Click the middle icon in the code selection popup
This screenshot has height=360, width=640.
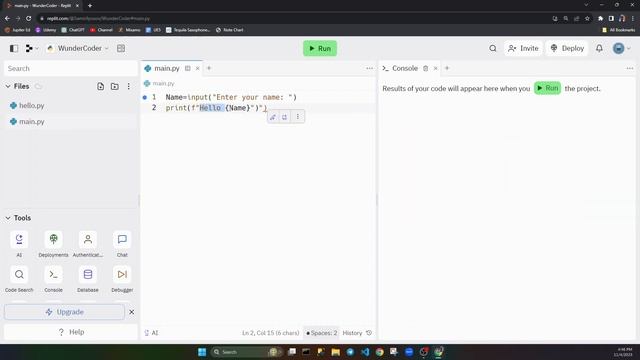pyautogui.click(x=284, y=117)
